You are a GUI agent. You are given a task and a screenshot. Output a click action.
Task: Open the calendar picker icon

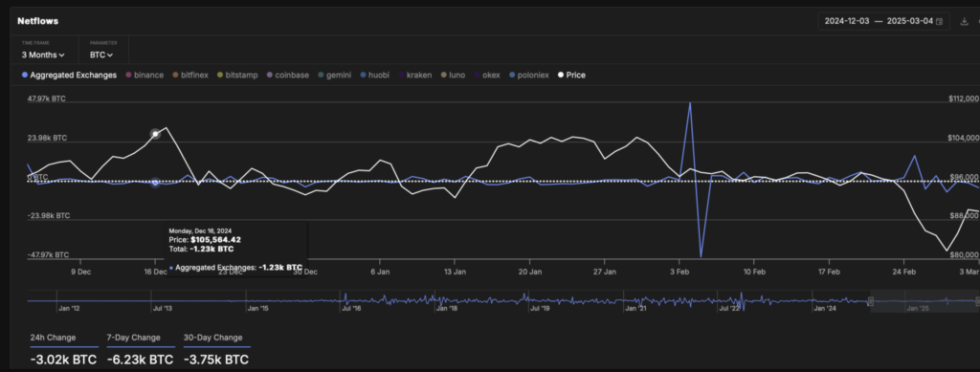click(x=940, y=21)
